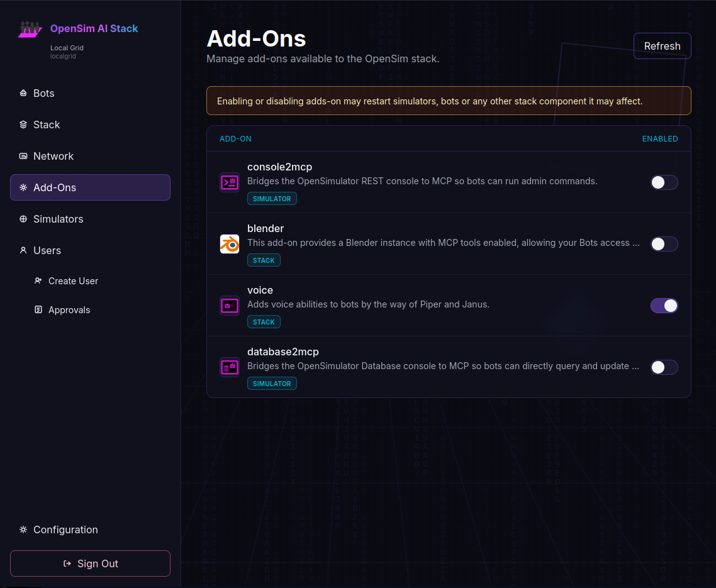Click the Add-Ons sparkle icon in sidebar
This screenshot has width=716, height=588.
[x=23, y=187]
